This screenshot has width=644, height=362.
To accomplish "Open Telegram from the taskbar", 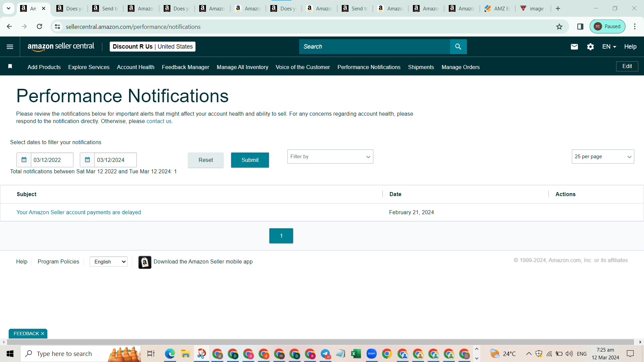I will [x=325, y=354].
